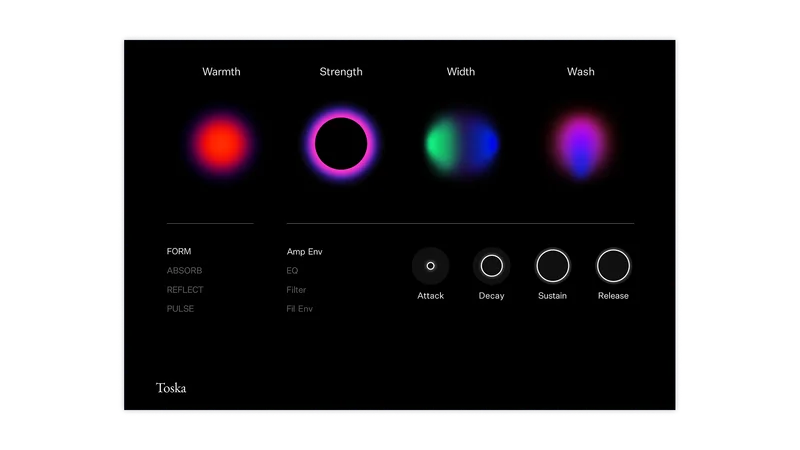Click the Attack label text

[431, 296]
